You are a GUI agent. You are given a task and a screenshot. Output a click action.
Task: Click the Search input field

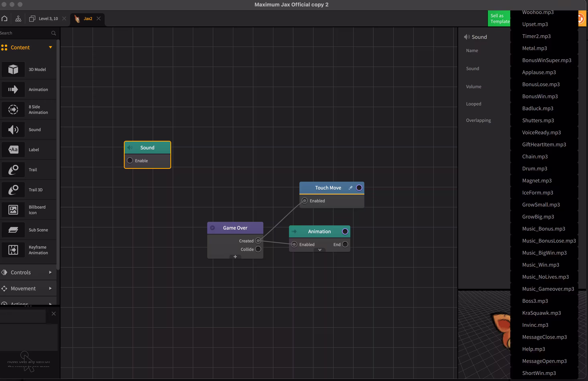click(25, 33)
